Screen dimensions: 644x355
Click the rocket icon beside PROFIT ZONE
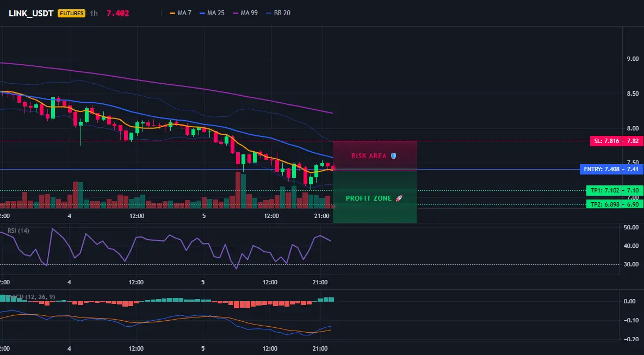(399, 198)
